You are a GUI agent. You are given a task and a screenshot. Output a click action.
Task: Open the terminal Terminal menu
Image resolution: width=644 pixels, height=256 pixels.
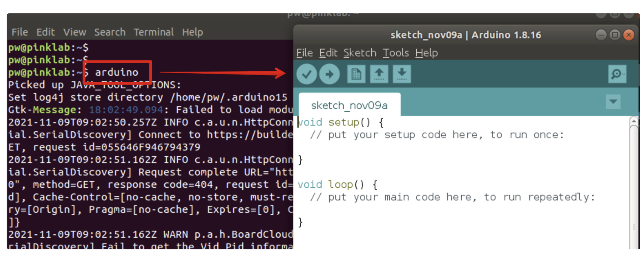tap(153, 32)
